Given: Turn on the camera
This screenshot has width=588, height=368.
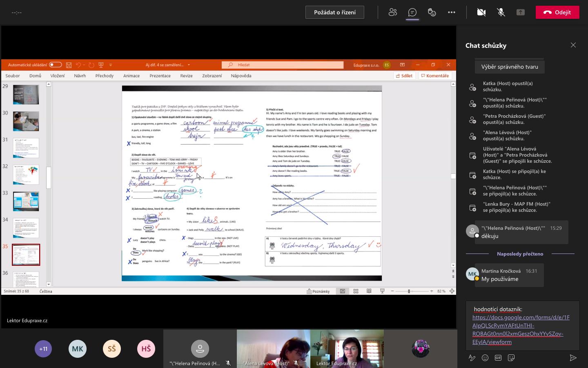Looking at the screenshot, I should tap(481, 12).
